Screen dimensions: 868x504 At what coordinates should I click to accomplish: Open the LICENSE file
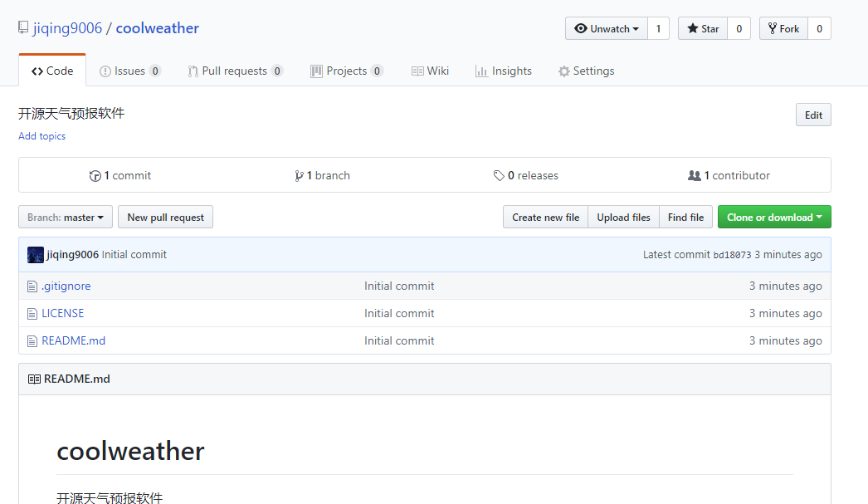click(62, 314)
